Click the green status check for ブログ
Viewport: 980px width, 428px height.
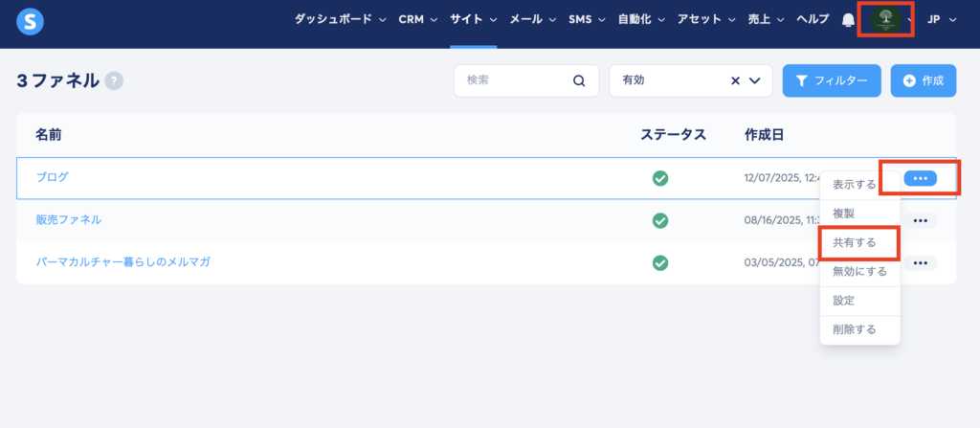(x=659, y=178)
